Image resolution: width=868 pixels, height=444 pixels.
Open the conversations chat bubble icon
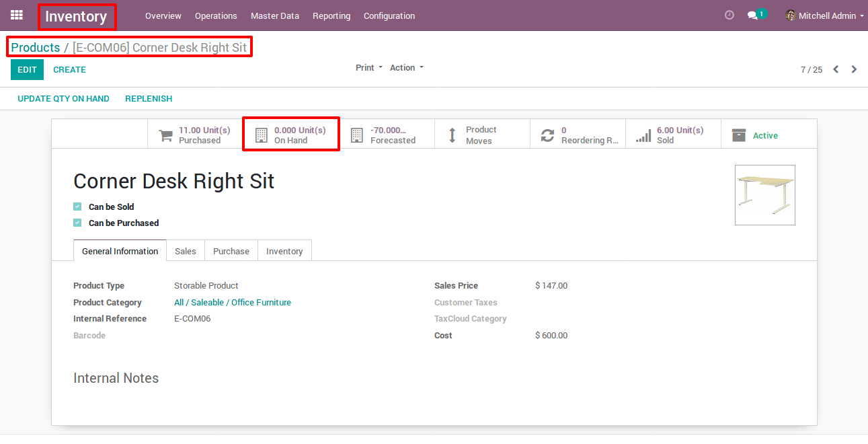[x=752, y=15]
